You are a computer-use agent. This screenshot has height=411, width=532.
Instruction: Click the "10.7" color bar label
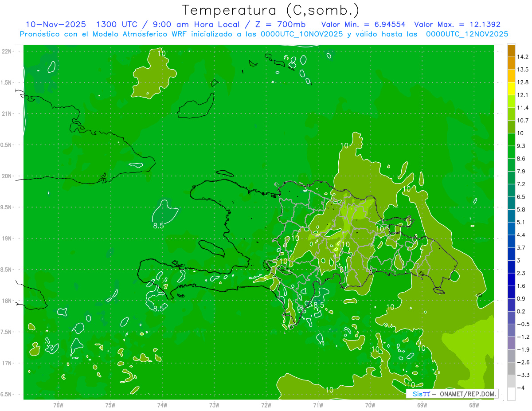coord(523,121)
